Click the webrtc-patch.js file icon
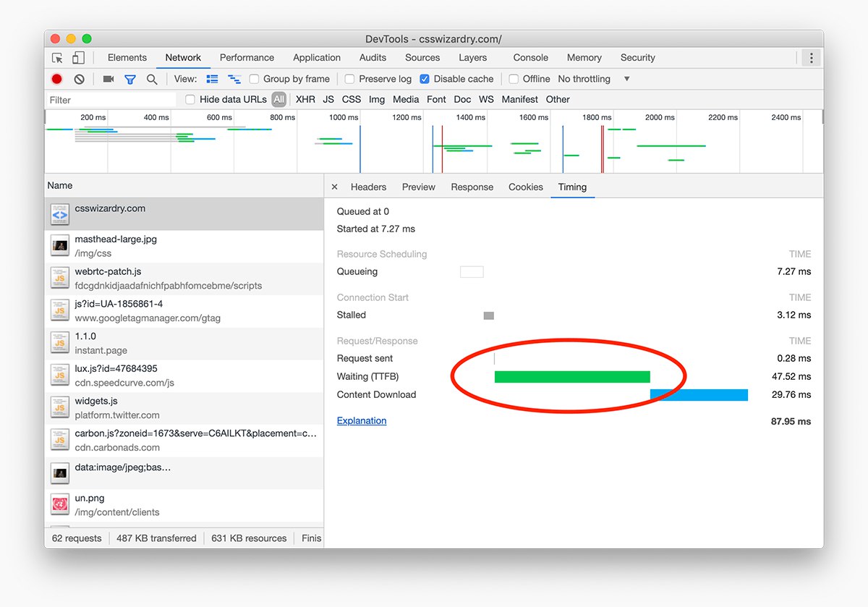The image size is (868, 607). (59, 279)
